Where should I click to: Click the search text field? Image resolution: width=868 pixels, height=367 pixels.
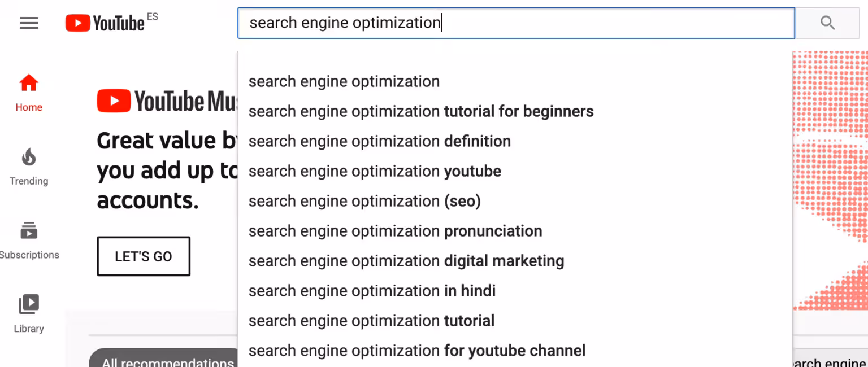[x=515, y=23]
